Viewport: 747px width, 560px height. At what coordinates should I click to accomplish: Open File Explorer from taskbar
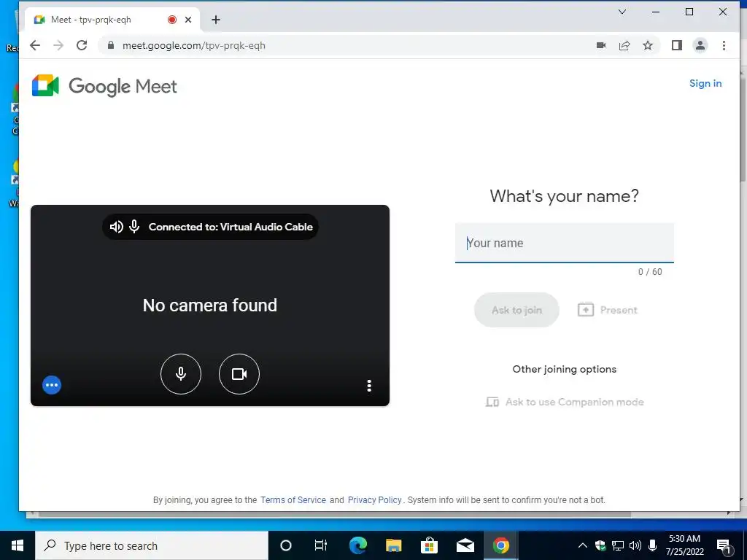[x=393, y=545]
